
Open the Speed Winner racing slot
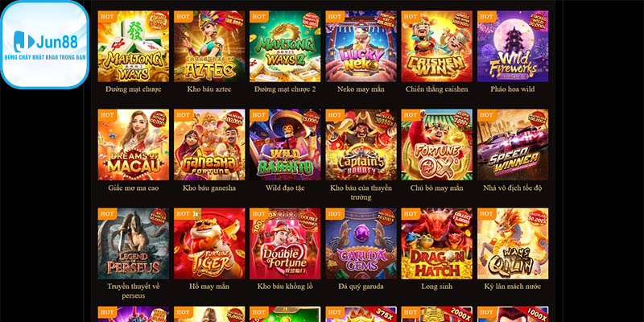(513, 145)
